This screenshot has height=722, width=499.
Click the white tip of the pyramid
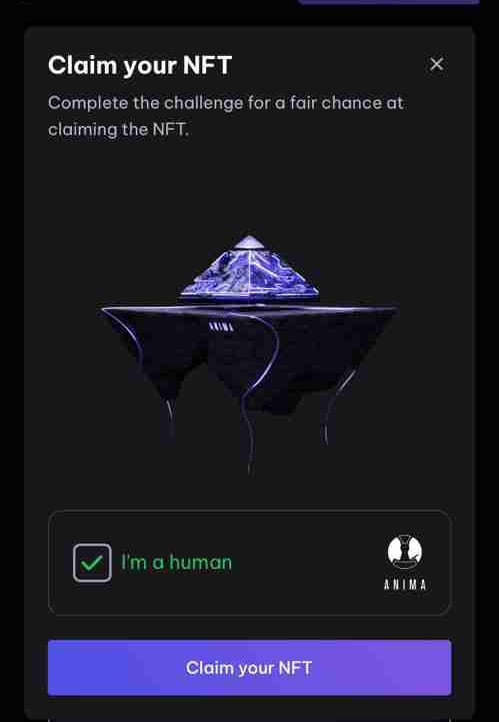tap(249, 242)
